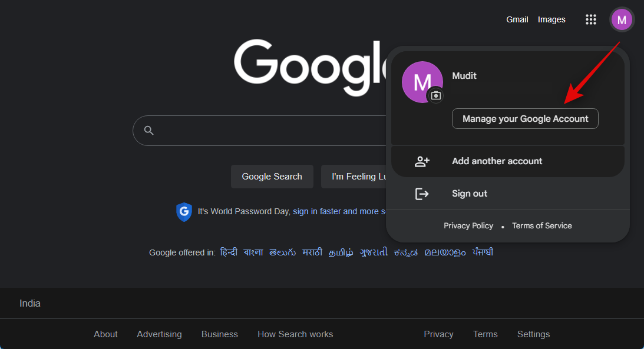Switch Google to தமிழ் language

pos(341,252)
